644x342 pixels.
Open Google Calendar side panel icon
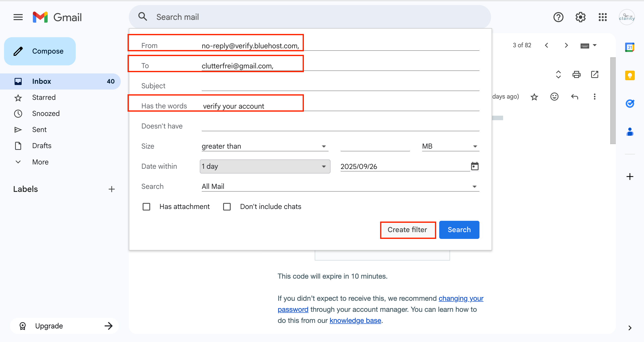(x=630, y=47)
